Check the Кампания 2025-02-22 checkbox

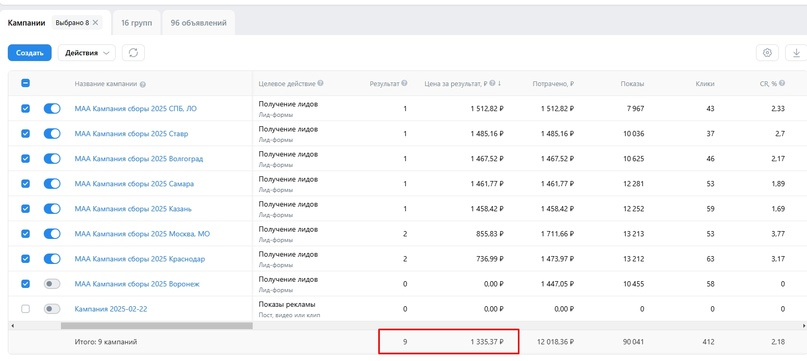pyautogui.click(x=25, y=309)
